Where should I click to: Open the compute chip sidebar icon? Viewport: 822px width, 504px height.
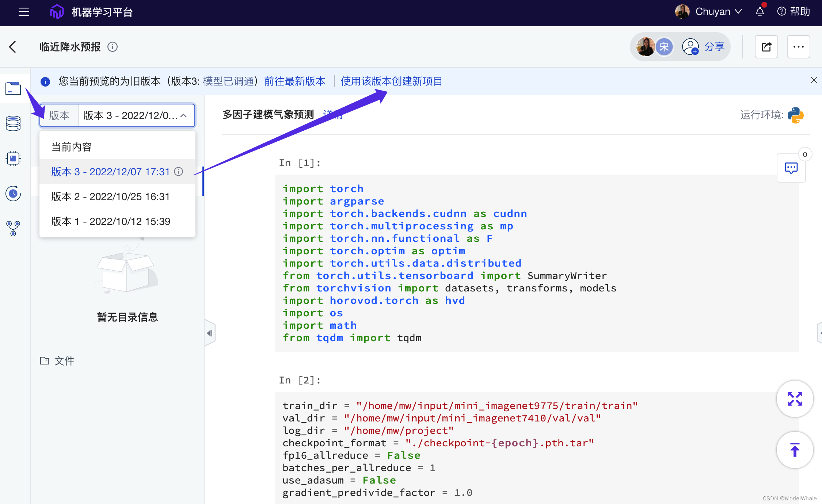[x=13, y=159]
